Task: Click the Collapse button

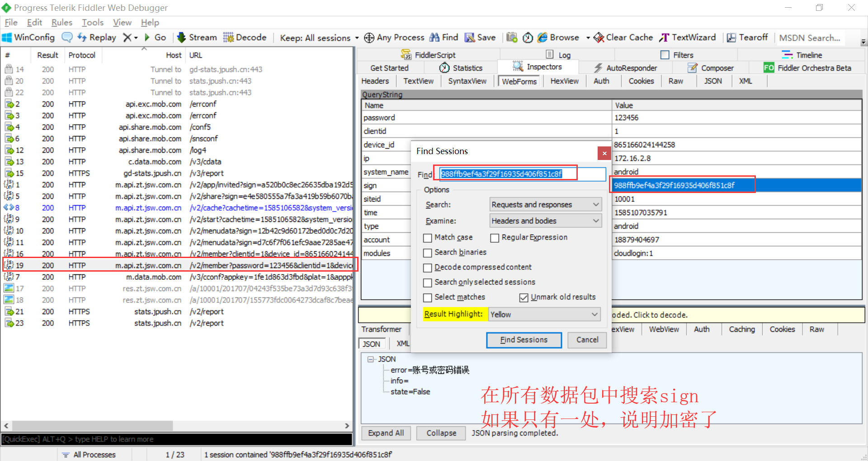Action: (441, 433)
